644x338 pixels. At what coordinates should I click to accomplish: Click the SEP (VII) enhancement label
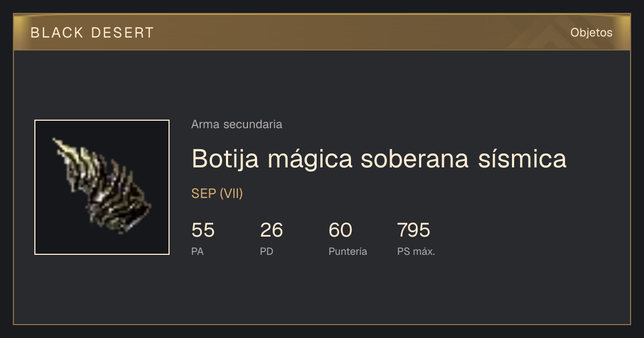217,194
